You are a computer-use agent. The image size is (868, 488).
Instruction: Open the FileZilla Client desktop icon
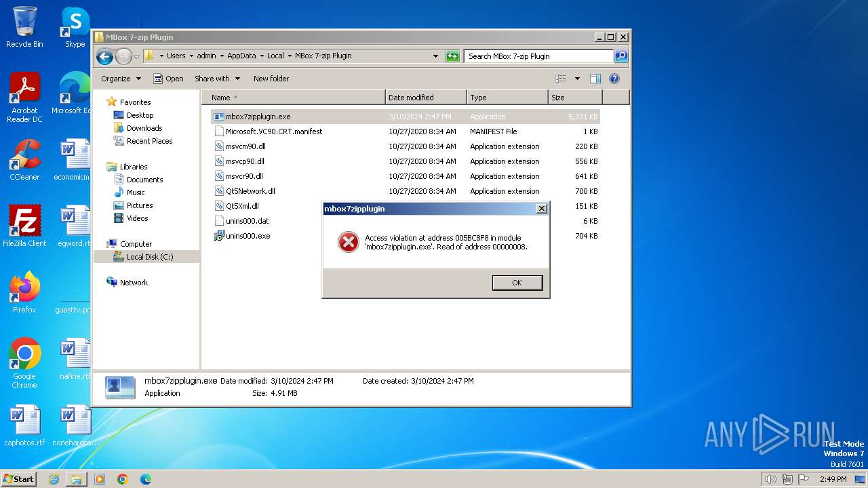pyautogui.click(x=24, y=226)
